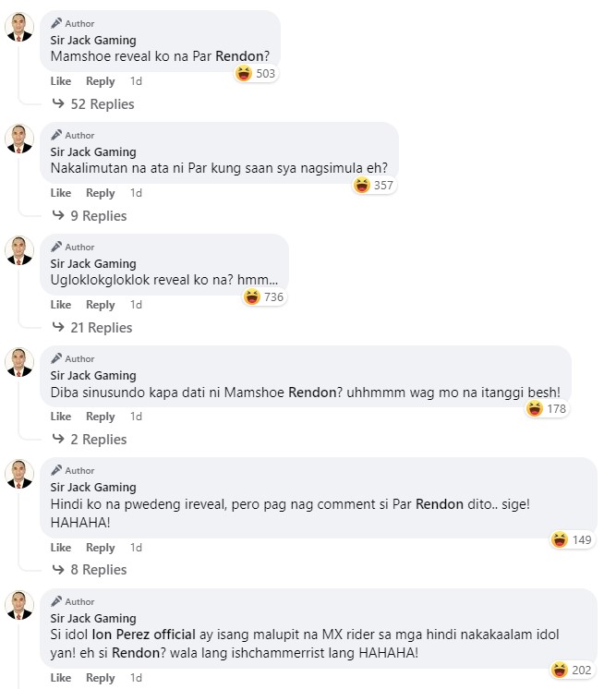
Task: Like the 'Ugloklokgloklok reveal' comment
Action: point(61,305)
